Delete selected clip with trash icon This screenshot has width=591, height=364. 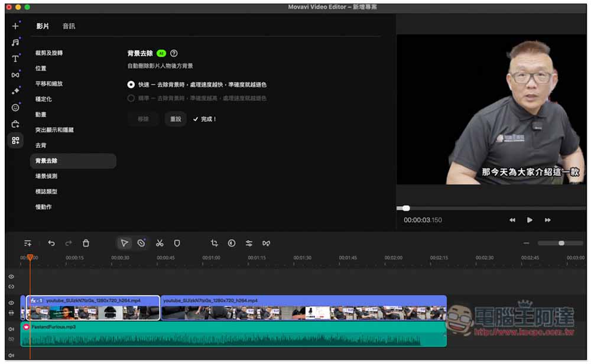click(x=86, y=243)
